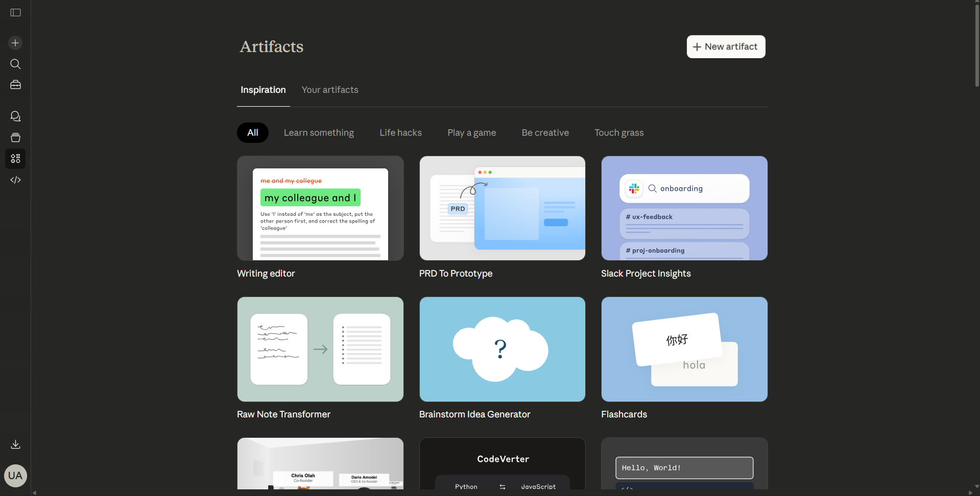This screenshot has width=980, height=496.
Task: Toggle the sidebar panel icon
Action: tap(15, 13)
